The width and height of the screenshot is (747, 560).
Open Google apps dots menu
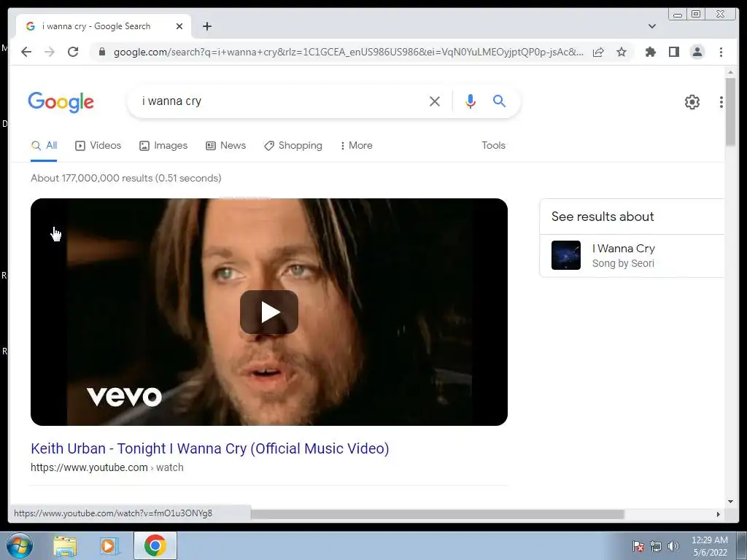click(x=721, y=102)
